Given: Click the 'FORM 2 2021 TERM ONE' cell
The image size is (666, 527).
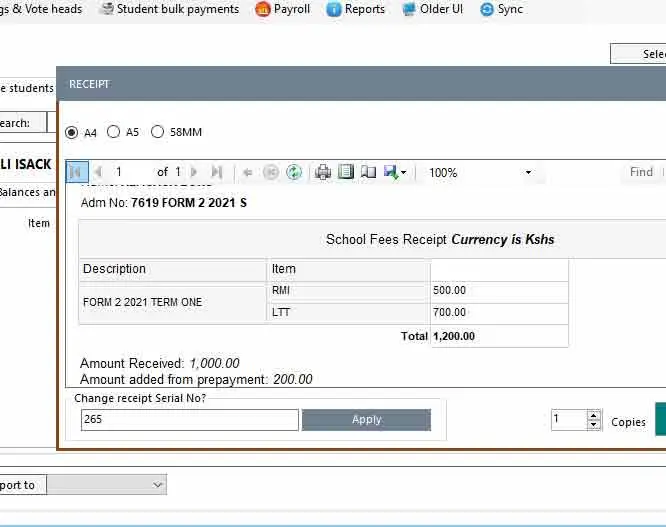Looking at the screenshot, I should (x=172, y=302).
